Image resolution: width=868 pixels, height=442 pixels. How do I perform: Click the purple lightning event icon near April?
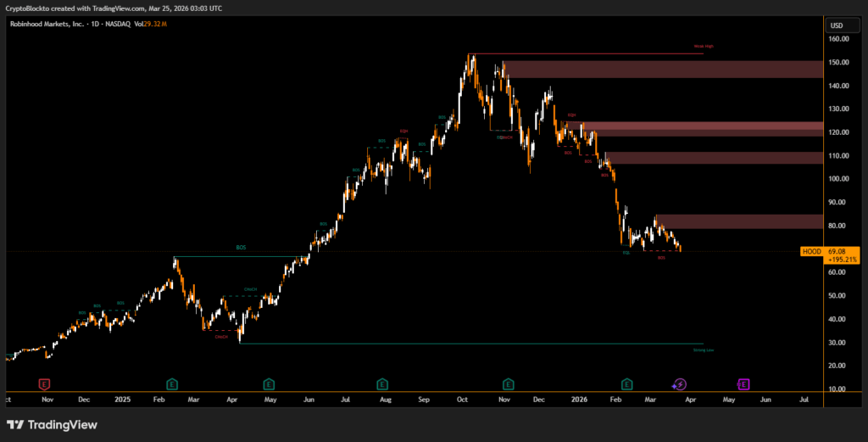click(x=680, y=384)
